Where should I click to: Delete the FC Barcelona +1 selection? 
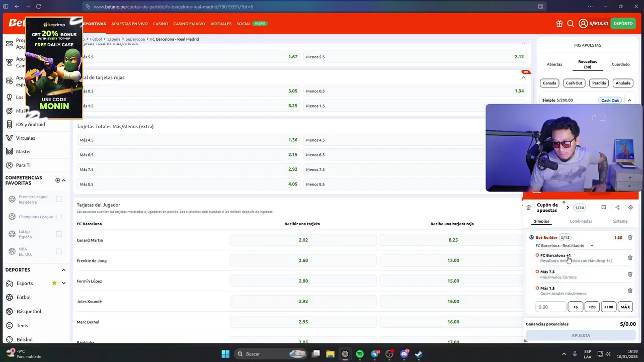tap(630, 258)
